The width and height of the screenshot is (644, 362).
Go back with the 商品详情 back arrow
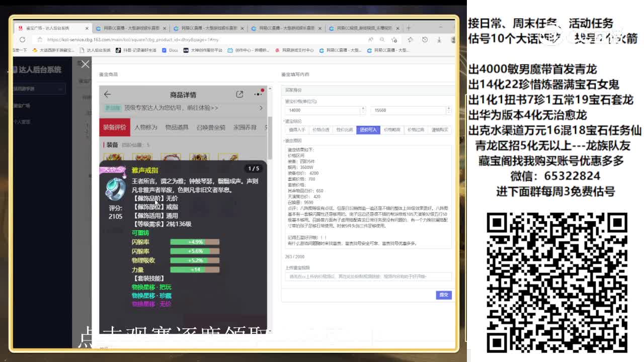click(107, 94)
